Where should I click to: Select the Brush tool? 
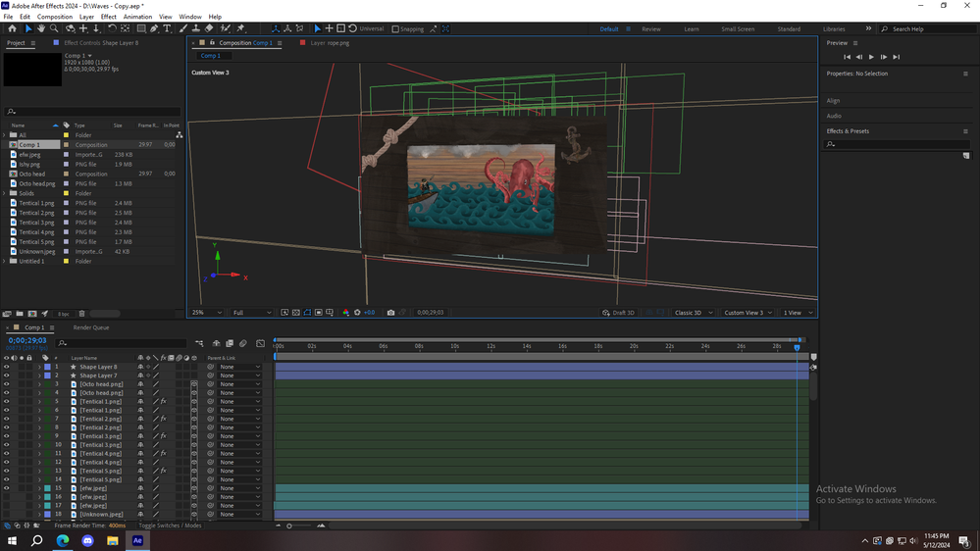183,28
